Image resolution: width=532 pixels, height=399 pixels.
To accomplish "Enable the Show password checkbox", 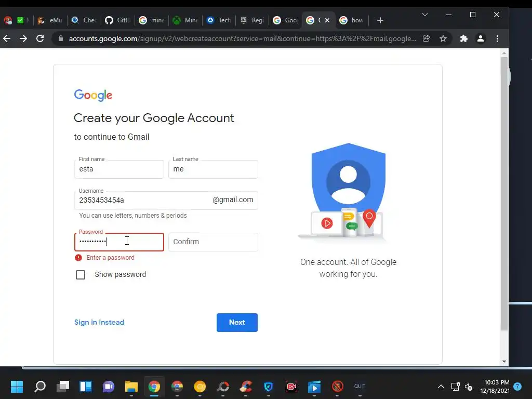I will pos(81,274).
